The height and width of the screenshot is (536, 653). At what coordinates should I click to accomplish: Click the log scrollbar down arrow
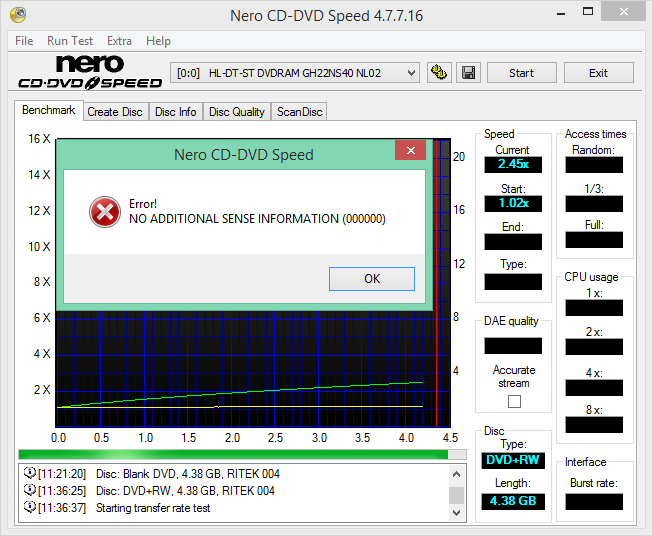coord(456,513)
